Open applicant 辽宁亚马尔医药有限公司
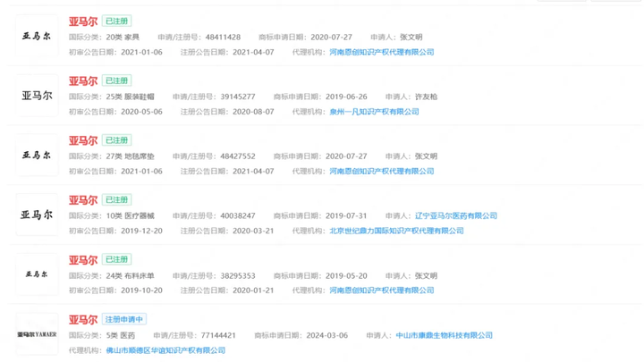 click(456, 215)
